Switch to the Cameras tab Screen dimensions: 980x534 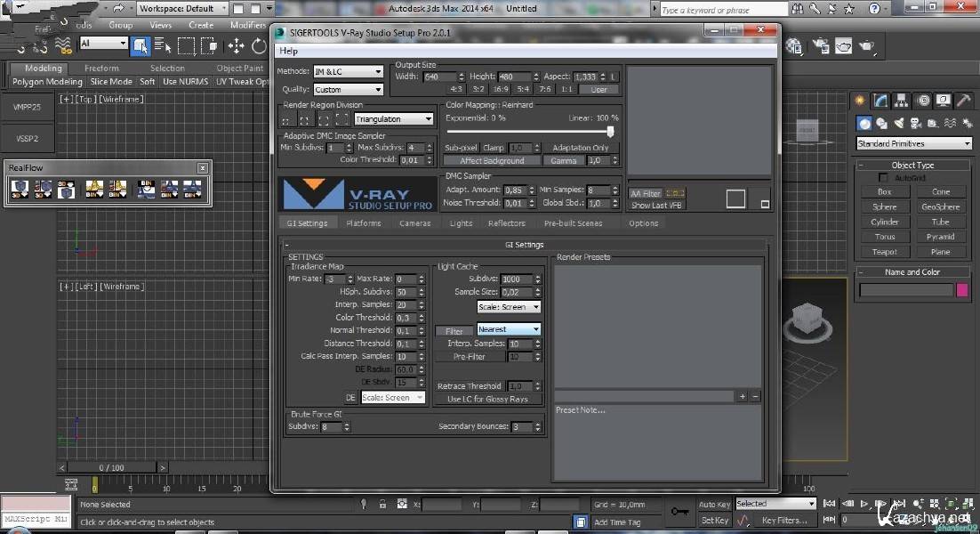point(415,223)
